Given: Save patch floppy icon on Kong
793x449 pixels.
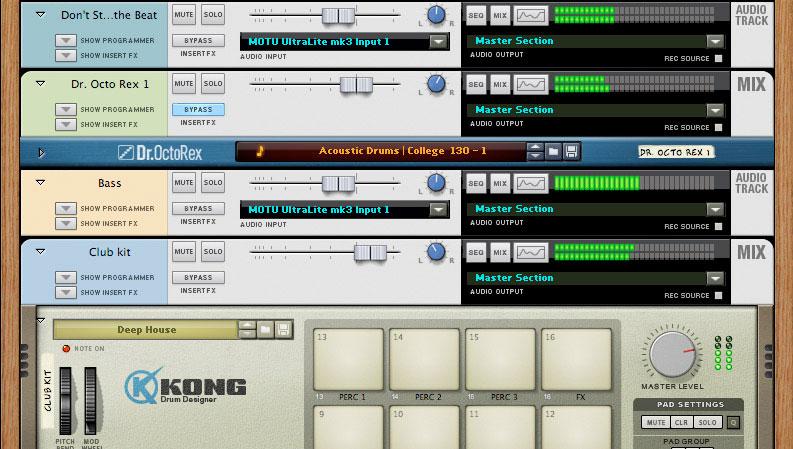Looking at the screenshot, I should tap(283, 330).
